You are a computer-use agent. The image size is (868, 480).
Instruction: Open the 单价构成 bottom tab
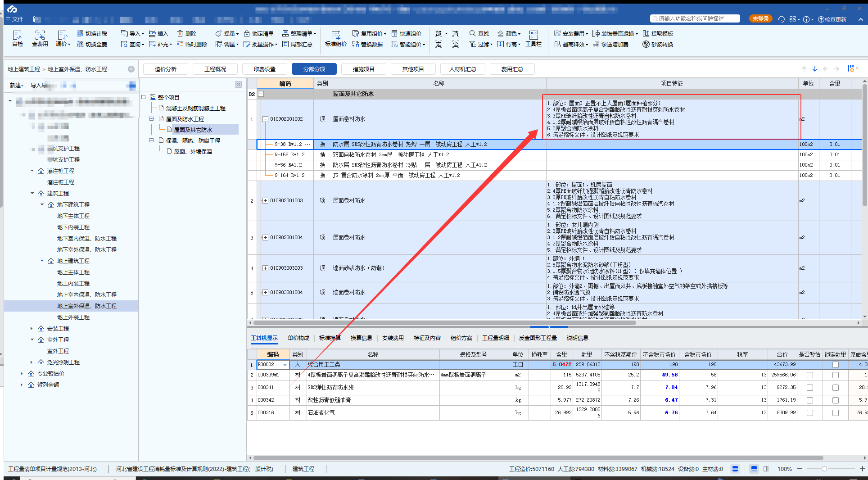pyautogui.click(x=298, y=338)
